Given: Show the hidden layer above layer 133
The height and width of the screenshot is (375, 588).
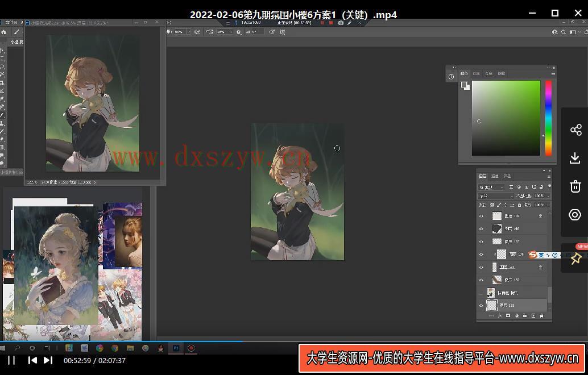Looking at the screenshot, I should [482, 293].
